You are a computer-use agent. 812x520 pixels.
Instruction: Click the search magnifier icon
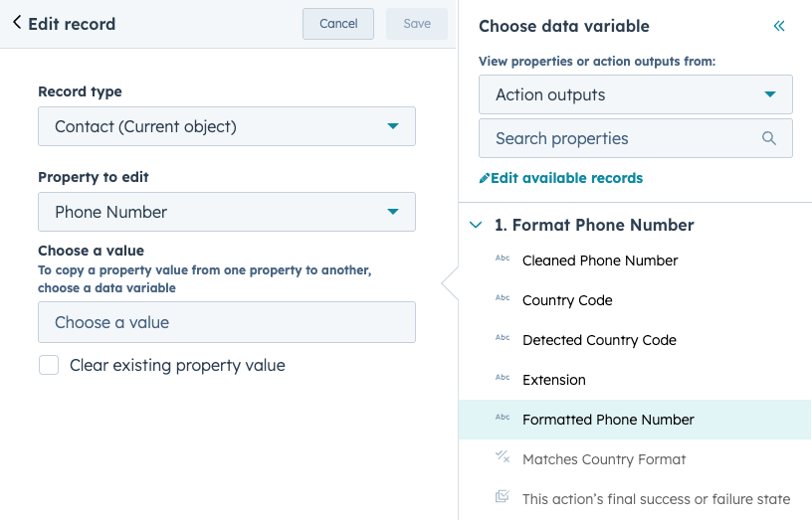768,138
